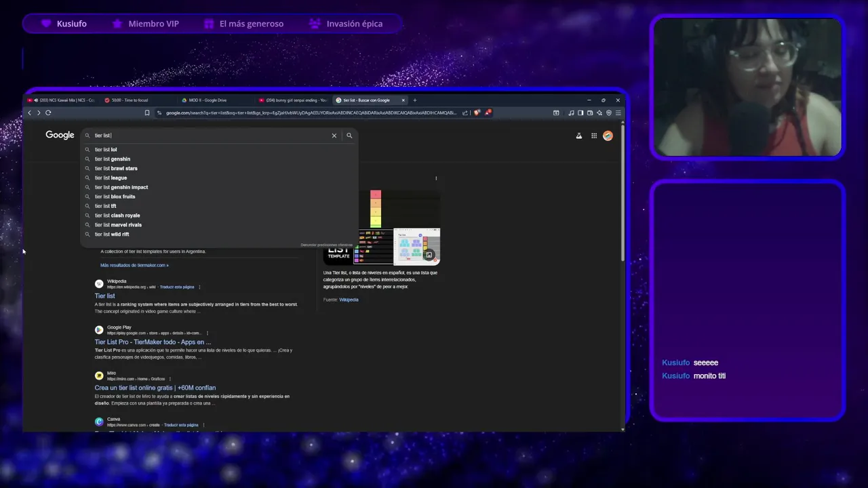Reload the page
The height and width of the screenshot is (488, 868).
point(48,113)
